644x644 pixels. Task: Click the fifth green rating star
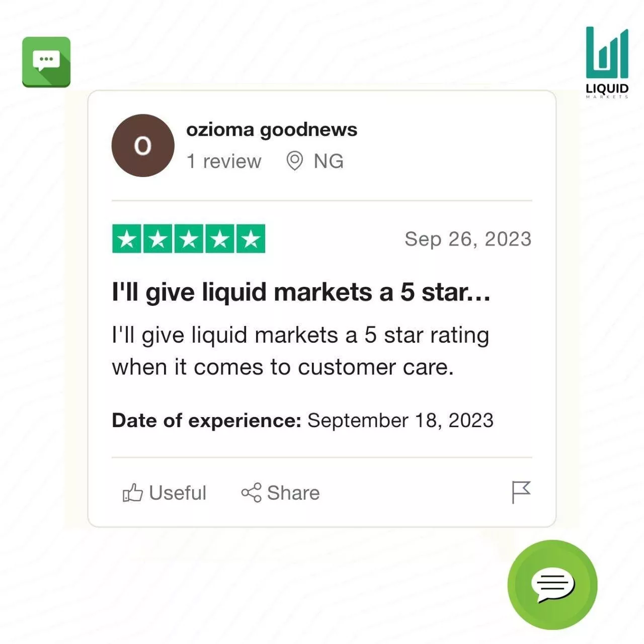click(251, 239)
